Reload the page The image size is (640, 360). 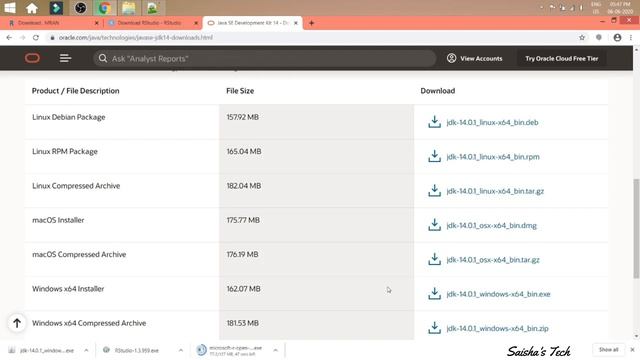36,38
